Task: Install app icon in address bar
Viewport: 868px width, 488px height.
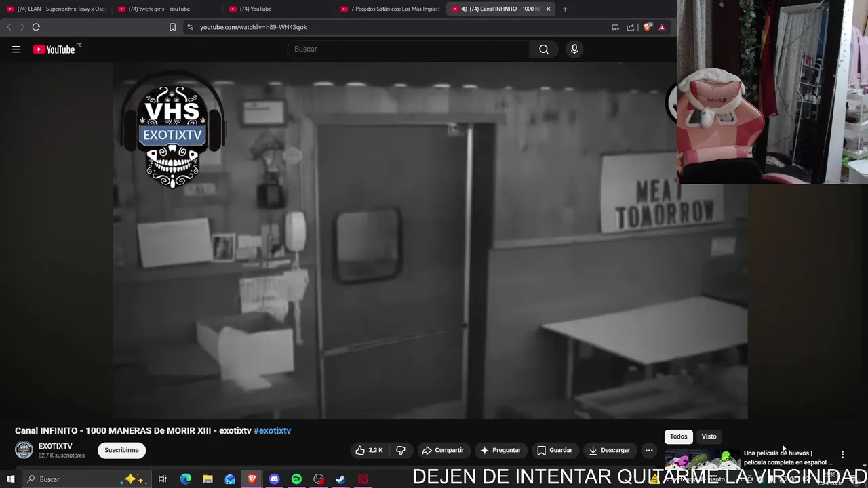Action: 615,27
